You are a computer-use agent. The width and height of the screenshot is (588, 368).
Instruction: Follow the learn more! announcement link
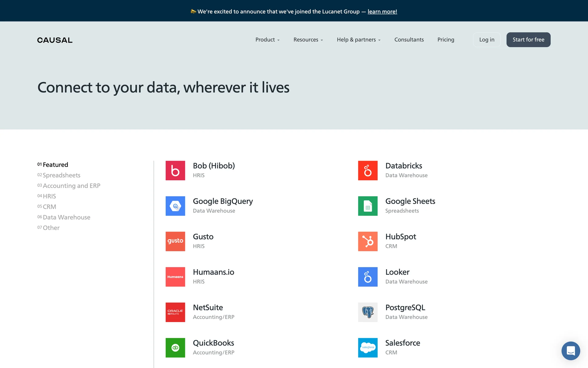point(382,12)
